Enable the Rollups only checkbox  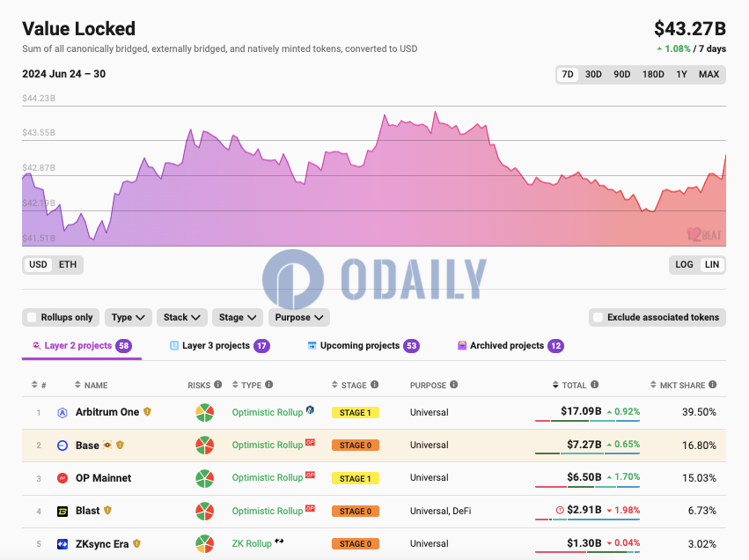(32, 317)
